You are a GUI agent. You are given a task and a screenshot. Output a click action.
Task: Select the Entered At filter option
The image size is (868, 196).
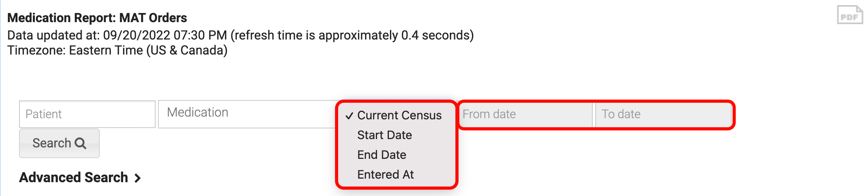(x=385, y=175)
